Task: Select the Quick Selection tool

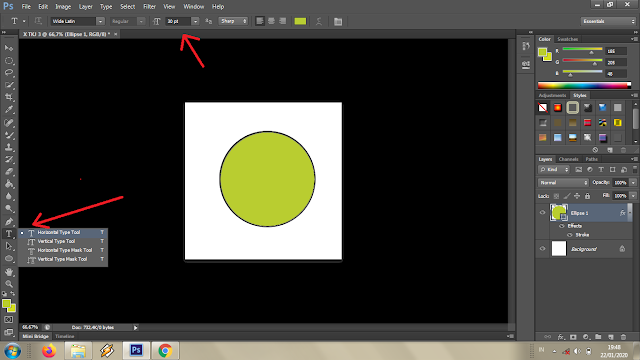Action: [x=9, y=85]
